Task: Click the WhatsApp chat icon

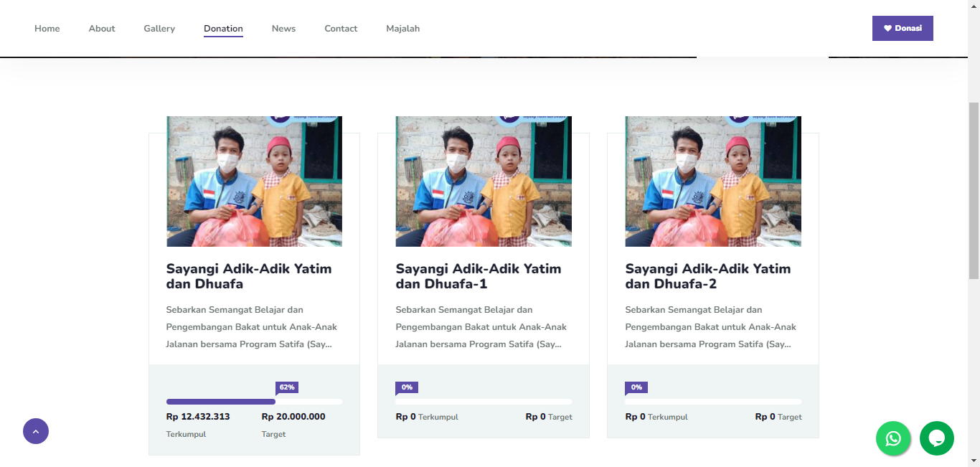Action: 893,438
